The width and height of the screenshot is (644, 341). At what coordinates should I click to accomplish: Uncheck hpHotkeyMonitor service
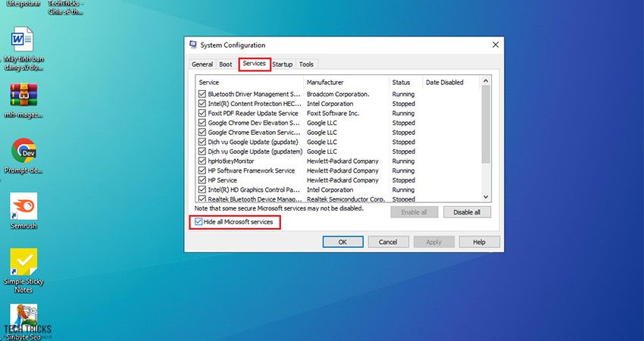(202, 161)
